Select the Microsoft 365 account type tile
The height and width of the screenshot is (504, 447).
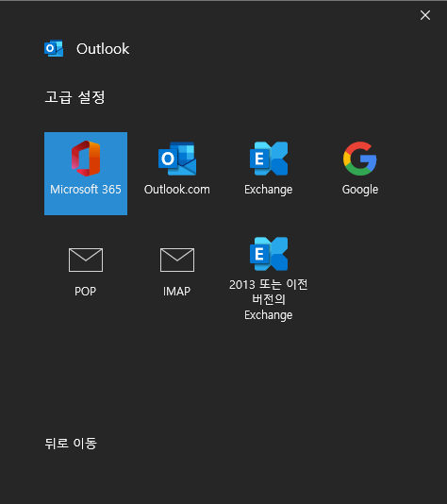(x=86, y=174)
